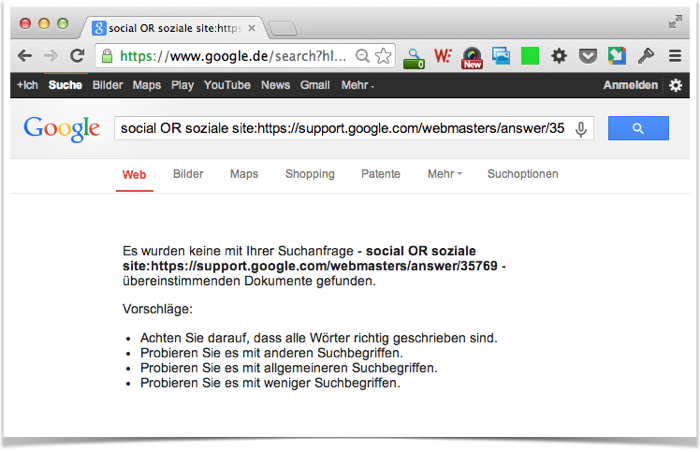700x452 pixels.
Task: Open the settings gear next to Anmelden
Action: point(676,86)
